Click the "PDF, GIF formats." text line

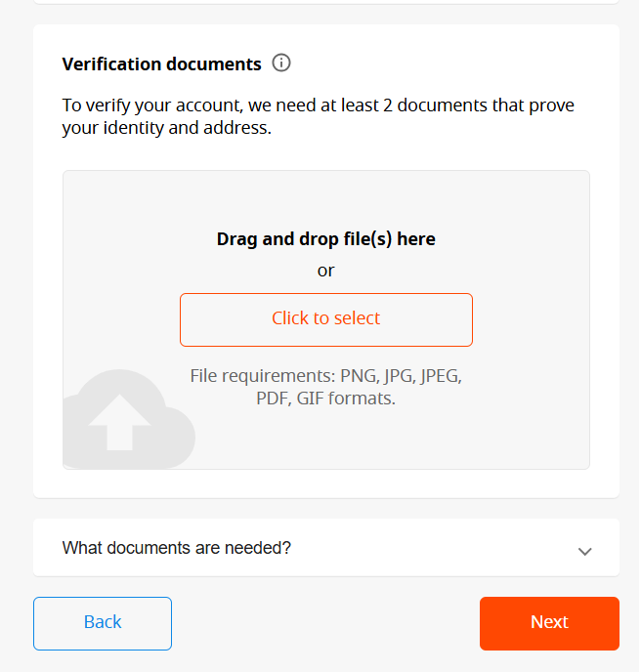325,399
